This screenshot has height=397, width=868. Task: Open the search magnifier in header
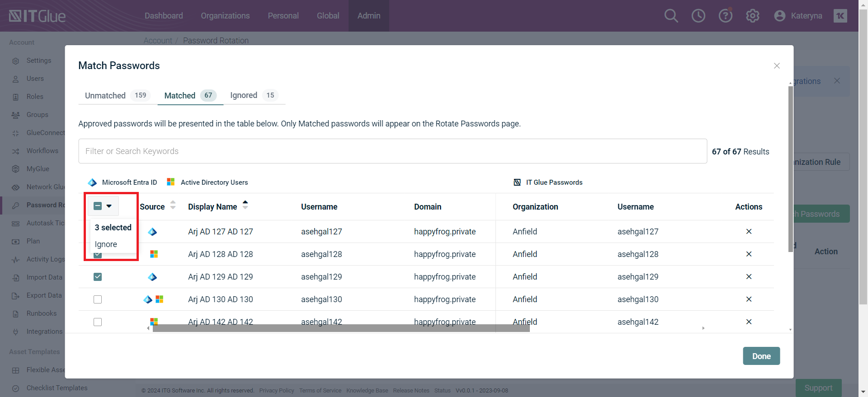[671, 16]
